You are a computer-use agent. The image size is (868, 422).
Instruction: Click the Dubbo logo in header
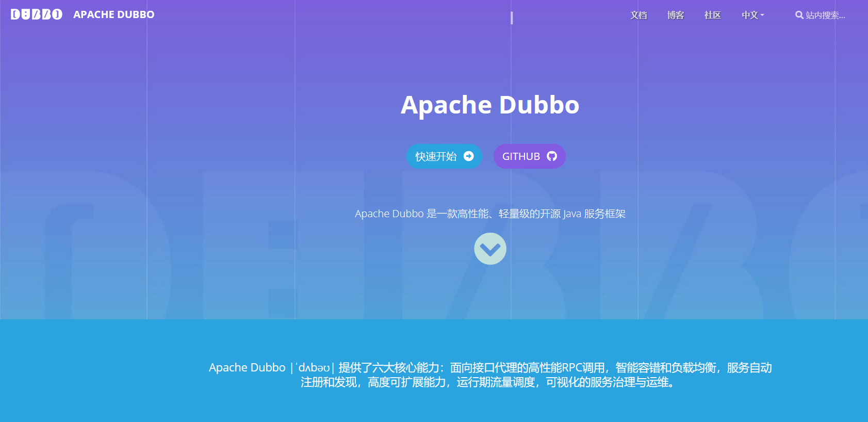coord(37,14)
